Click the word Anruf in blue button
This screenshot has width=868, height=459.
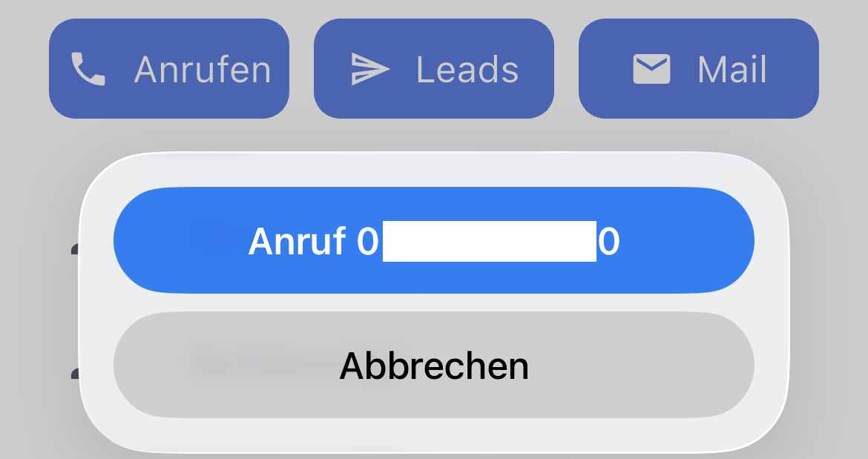[x=297, y=242]
